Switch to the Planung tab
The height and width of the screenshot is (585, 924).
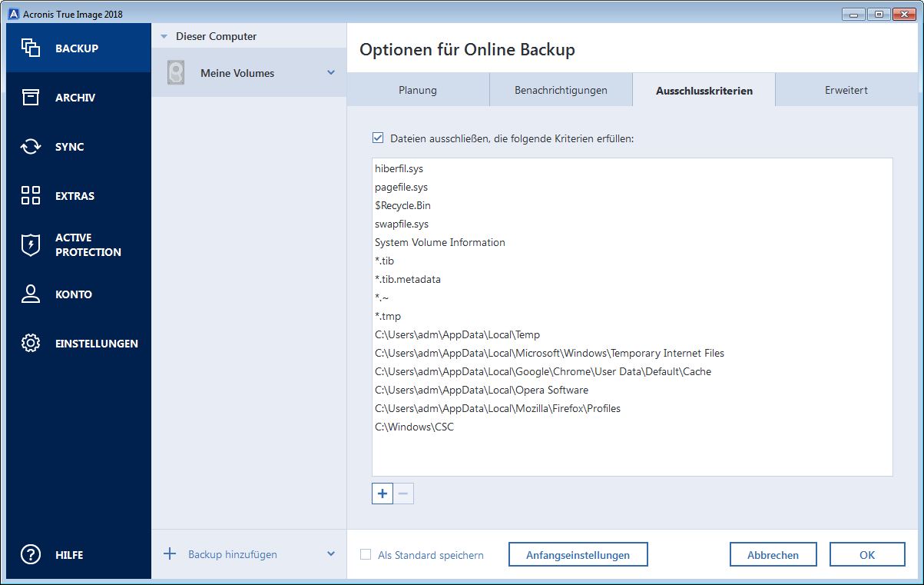click(418, 90)
